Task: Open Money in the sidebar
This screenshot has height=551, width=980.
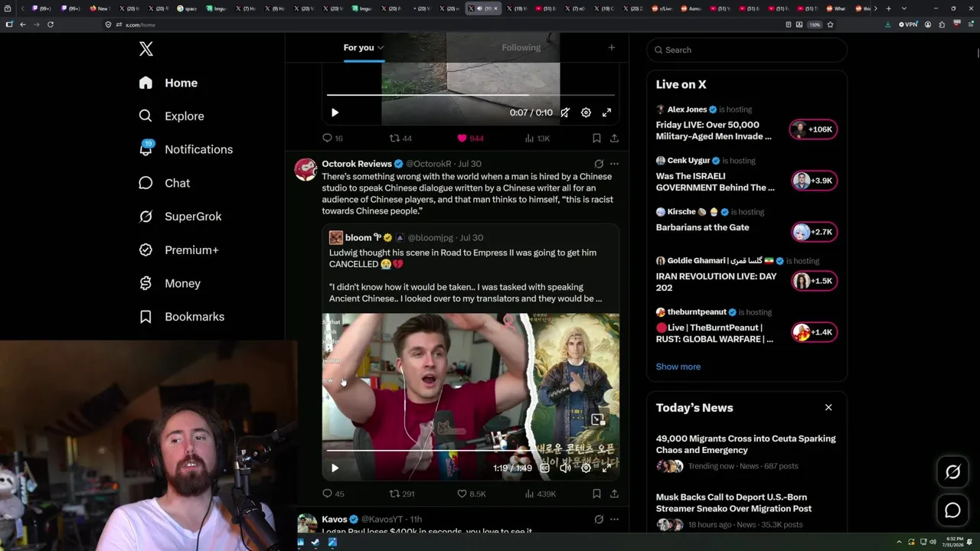Action: 169,283
